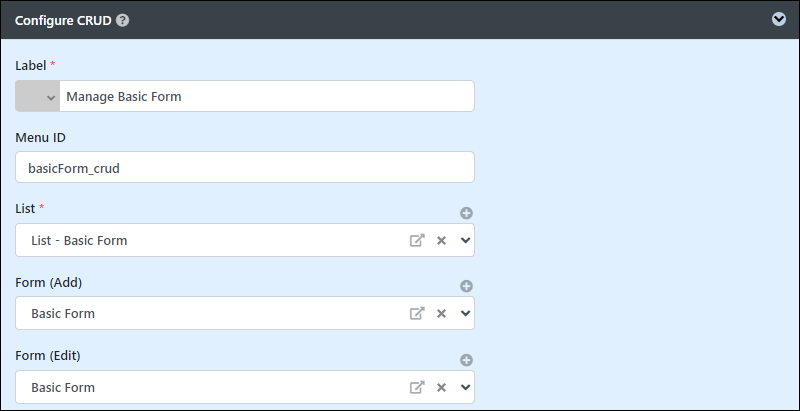The height and width of the screenshot is (411, 800).
Task: Expand the Form (Add) dropdown arrow
Action: coord(465,313)
